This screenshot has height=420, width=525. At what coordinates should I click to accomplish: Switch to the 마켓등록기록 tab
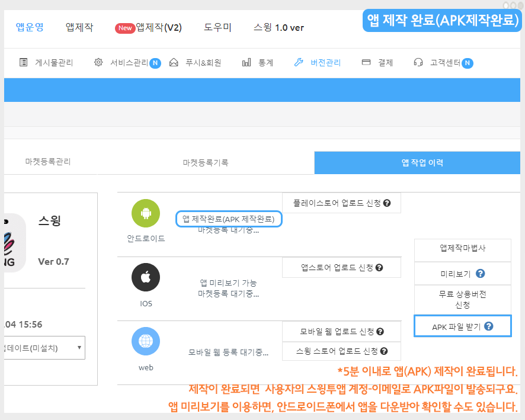(205, 162)
